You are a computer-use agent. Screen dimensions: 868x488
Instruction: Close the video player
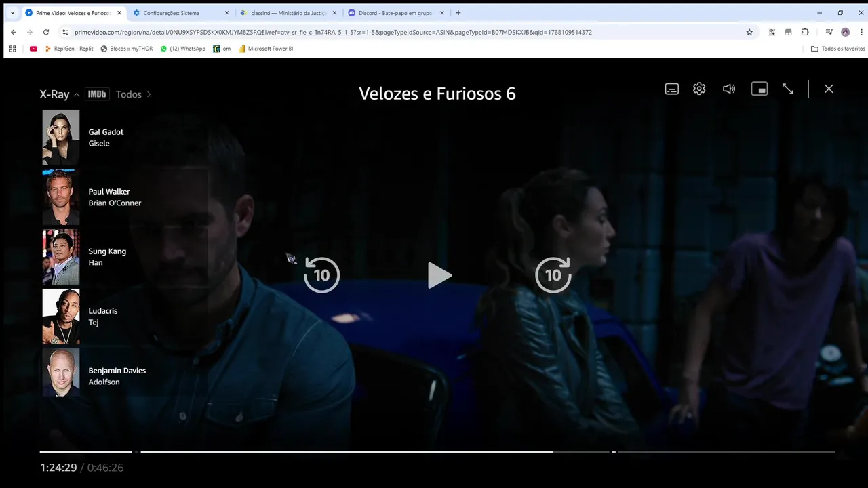coord(829,89)
